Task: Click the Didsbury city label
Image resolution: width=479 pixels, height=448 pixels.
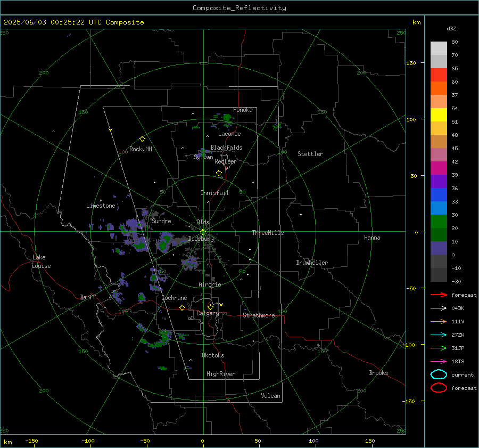Action: click(x=201, y=239)
